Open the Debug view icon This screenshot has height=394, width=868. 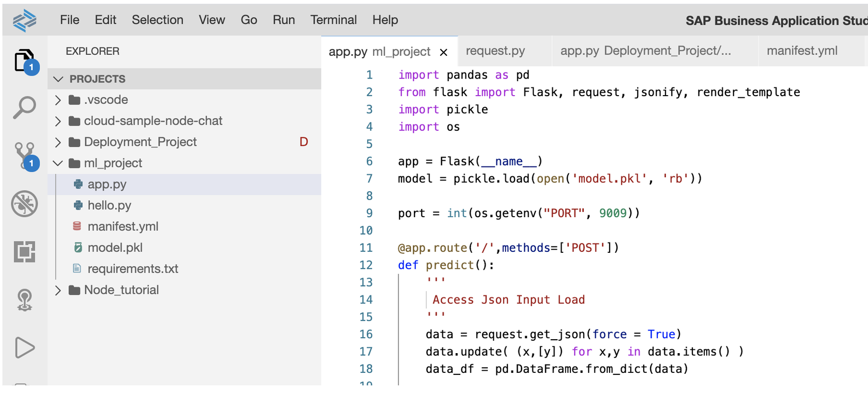24,204
